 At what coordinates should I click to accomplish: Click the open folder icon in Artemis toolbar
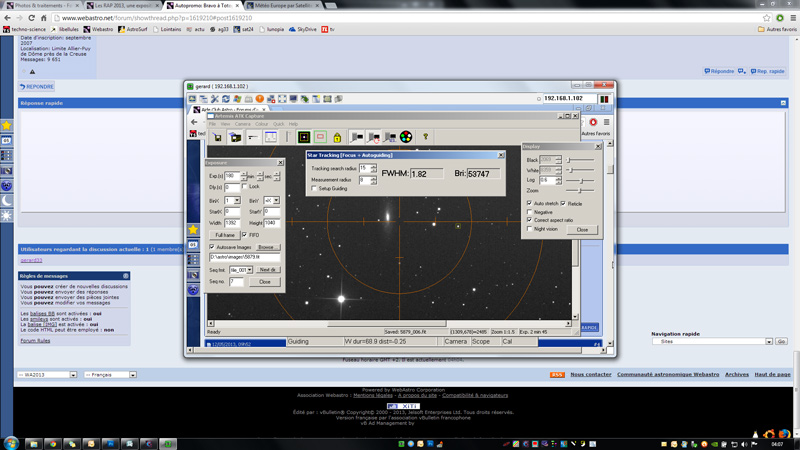click(235, 137)
